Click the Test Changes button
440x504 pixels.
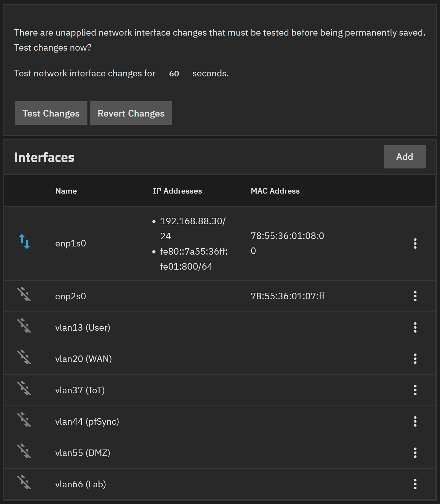click(x=51, y=113)
